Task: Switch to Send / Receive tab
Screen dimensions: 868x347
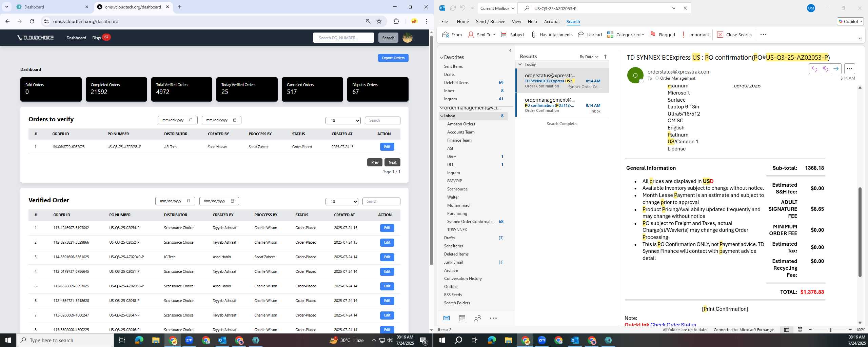Action: click(490, 21)
